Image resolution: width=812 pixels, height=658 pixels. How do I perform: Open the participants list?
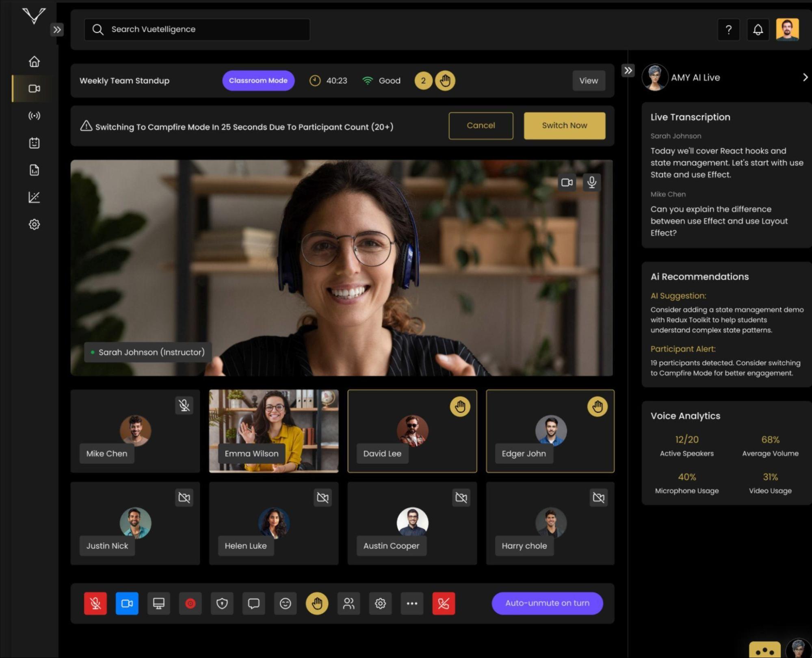click(349, 603)
